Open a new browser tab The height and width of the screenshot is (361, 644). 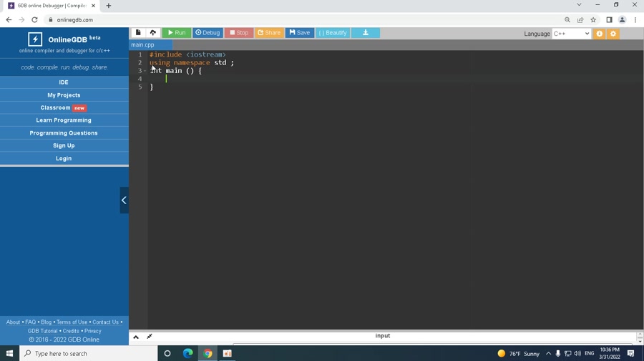[109, 6]
